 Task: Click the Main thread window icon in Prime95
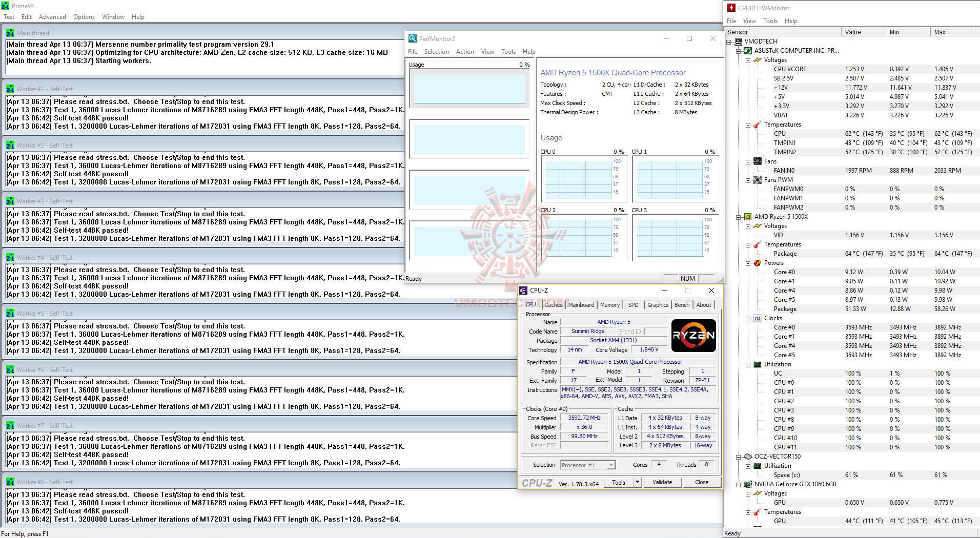[10, 33]
